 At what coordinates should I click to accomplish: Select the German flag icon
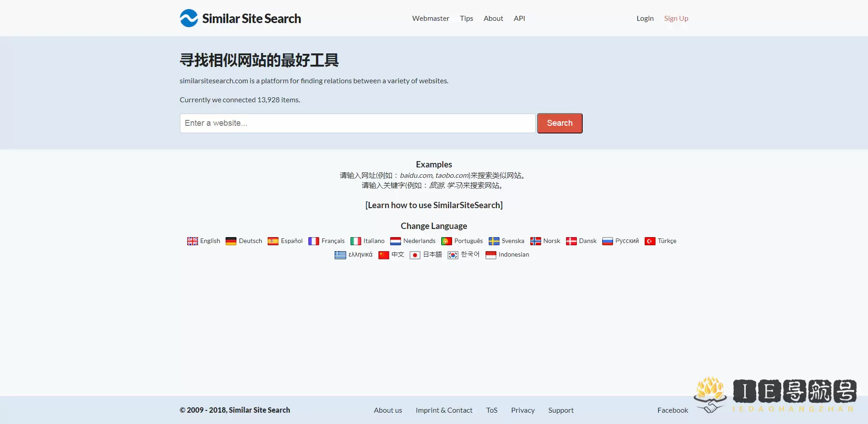[231, 241]
